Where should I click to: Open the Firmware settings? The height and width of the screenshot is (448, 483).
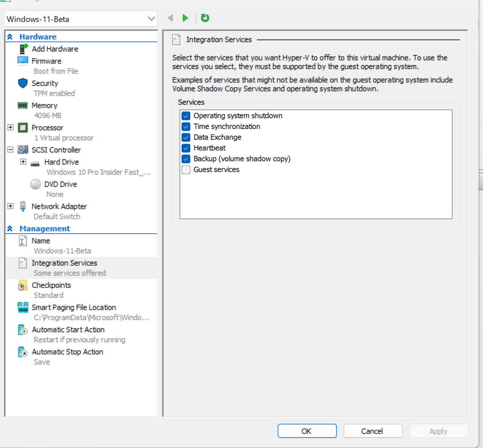[x=47, y=61]
